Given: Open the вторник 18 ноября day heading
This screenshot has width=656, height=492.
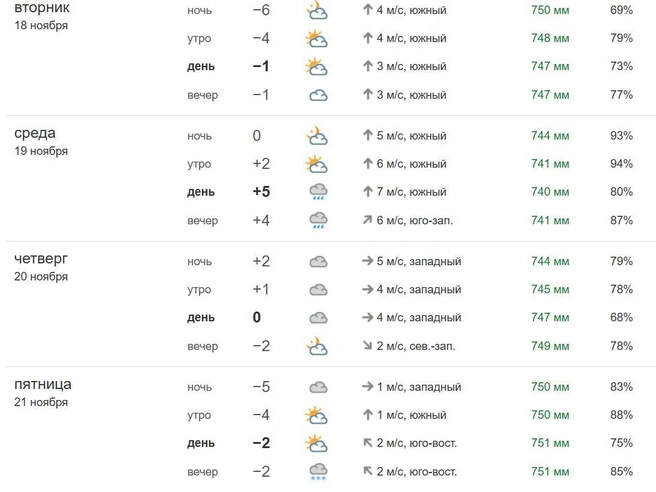Looking at the screenshot, I should 42,16.
